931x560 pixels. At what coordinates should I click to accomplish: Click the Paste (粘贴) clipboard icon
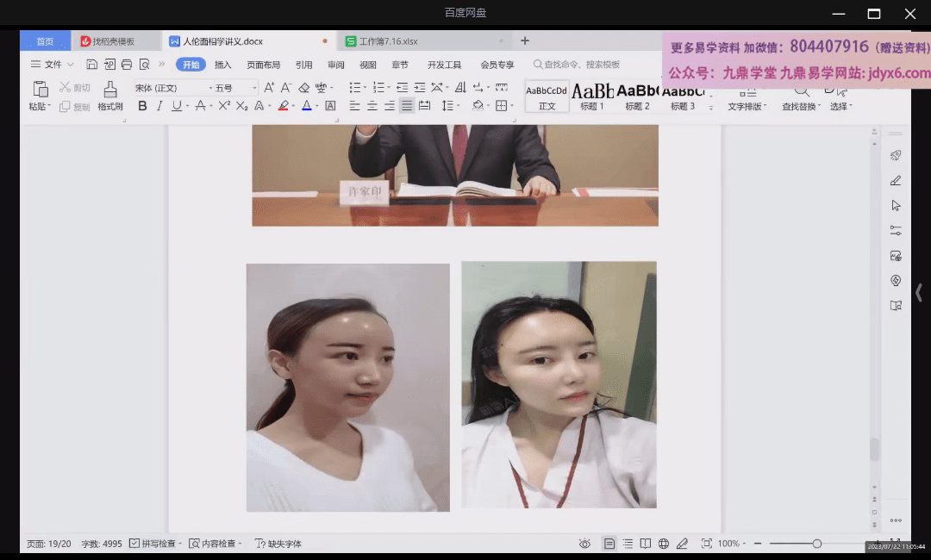[40, 89]
